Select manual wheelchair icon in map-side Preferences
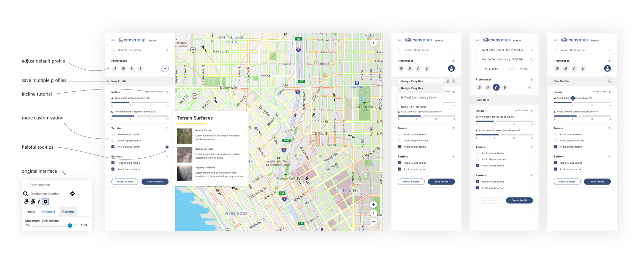This screenshot has width=644, height=264. 115,68
